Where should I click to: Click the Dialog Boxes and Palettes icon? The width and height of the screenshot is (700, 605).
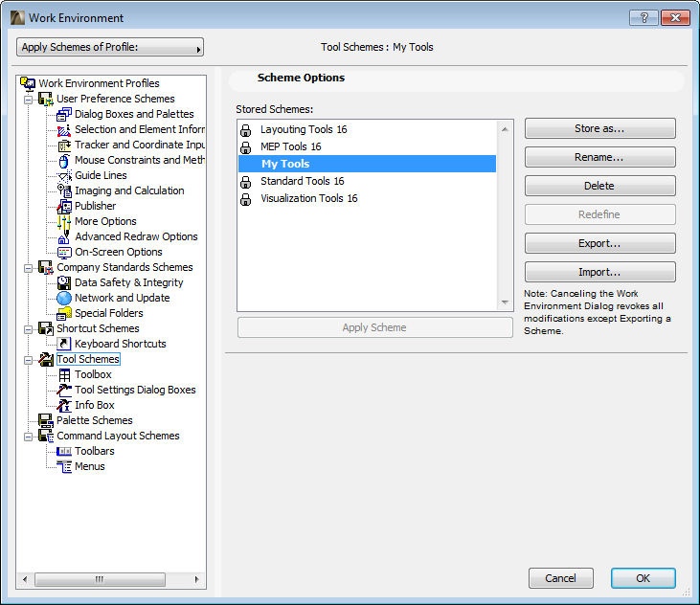coord(64,114)
